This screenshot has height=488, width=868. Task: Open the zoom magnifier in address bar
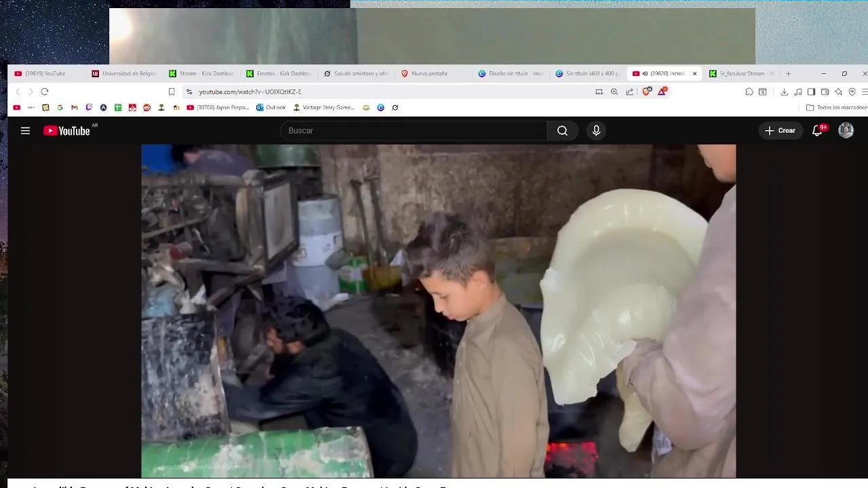coord(614,91)
